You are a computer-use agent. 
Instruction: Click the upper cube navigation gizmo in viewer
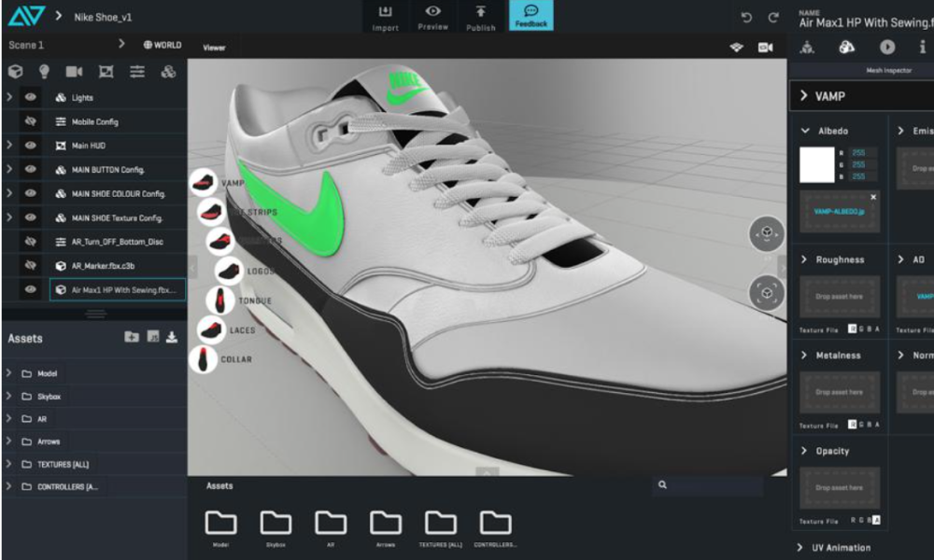[767, 233]
